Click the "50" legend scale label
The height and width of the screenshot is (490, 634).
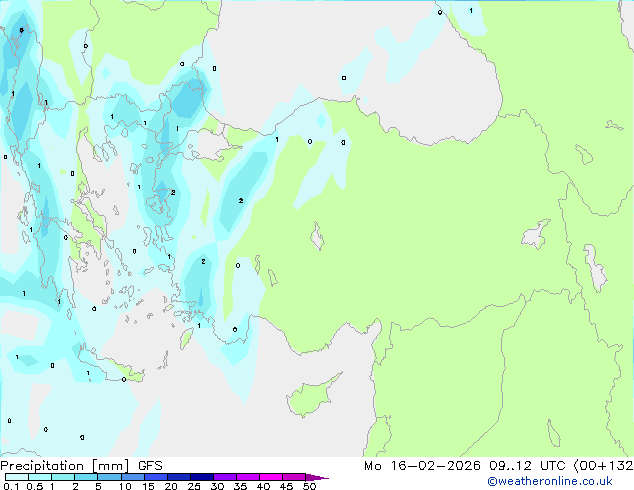[309, 486]
